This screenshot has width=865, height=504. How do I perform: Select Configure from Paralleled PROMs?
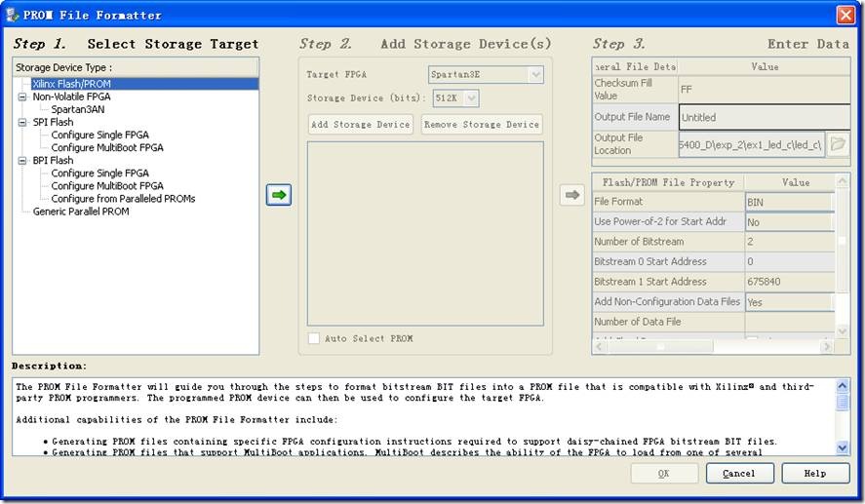pos(123,199)
